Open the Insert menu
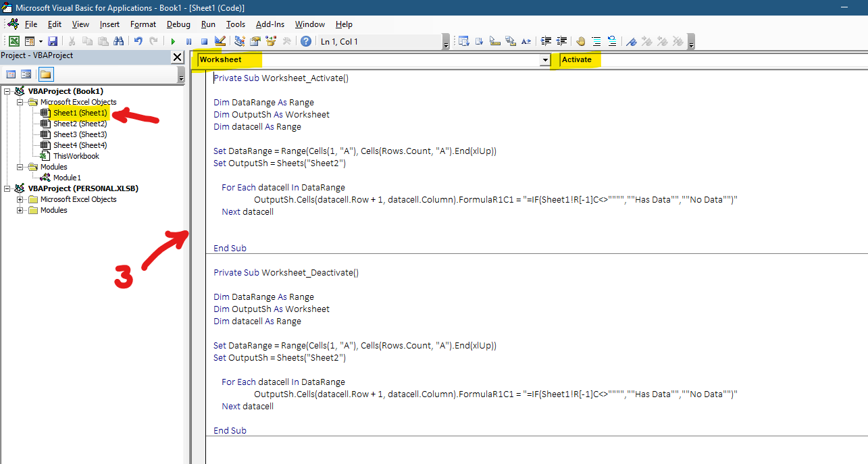Viewport: 868px width, 464px height. click(109, 24)
